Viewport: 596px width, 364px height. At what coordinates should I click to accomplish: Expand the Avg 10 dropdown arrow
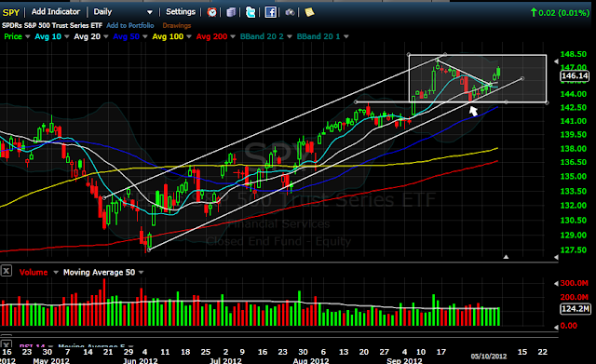(x=67, y=37)
